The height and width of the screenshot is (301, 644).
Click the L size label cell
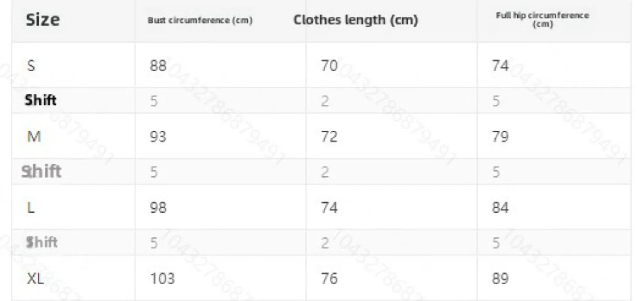click(x=31, y=208)
